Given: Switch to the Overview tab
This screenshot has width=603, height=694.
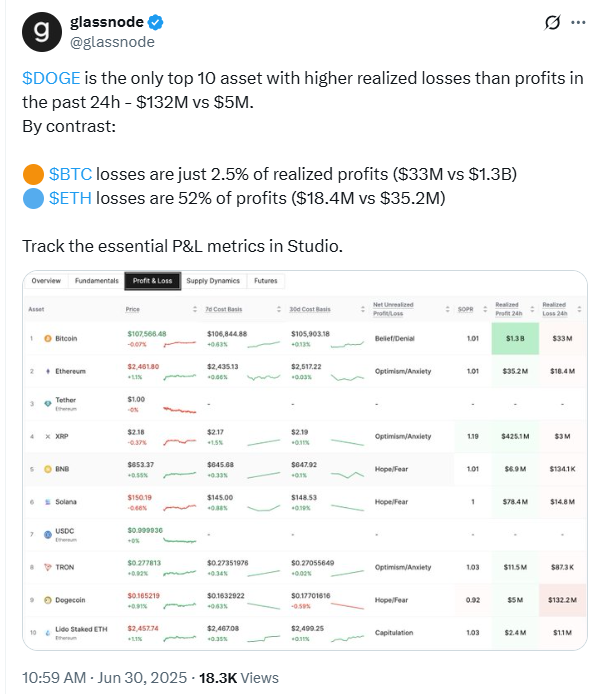Looking at the screenshot, I should click(x=47, y=281).
